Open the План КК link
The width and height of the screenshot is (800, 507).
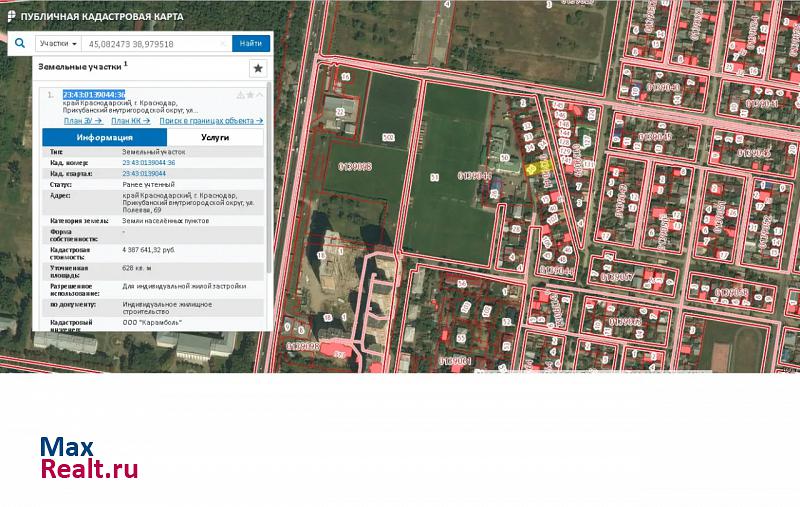click(x=129, y=120)
